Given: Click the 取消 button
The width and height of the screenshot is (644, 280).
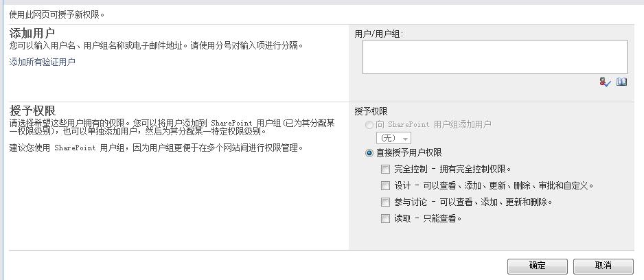Looking at the screenshot, I should (x=603, y=266).
